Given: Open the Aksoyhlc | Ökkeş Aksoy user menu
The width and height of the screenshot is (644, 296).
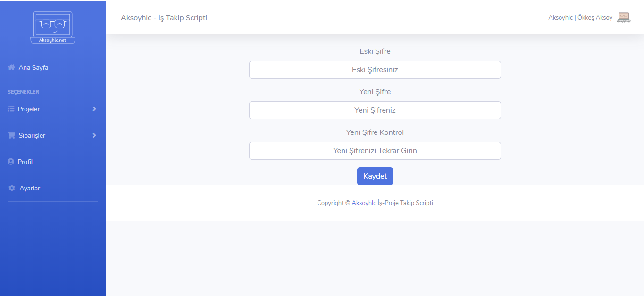Looking at the screenshot, I should coord(580,18).
